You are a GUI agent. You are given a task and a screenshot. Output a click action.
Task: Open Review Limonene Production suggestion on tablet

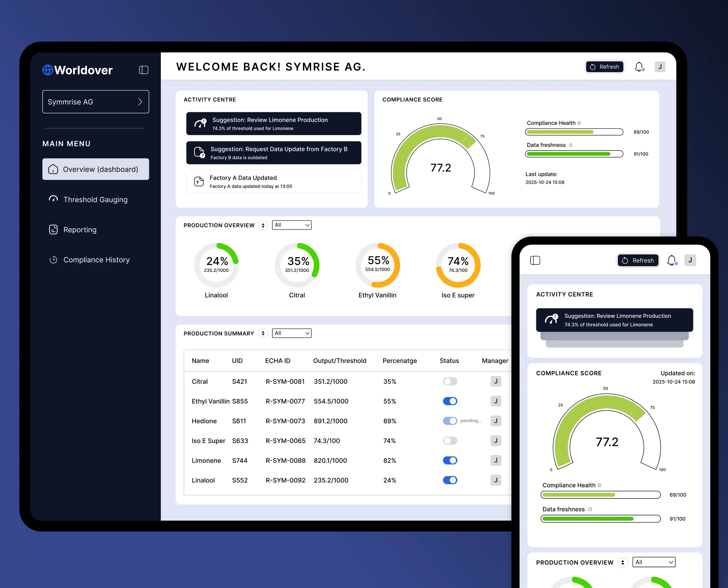click(274, 124)
